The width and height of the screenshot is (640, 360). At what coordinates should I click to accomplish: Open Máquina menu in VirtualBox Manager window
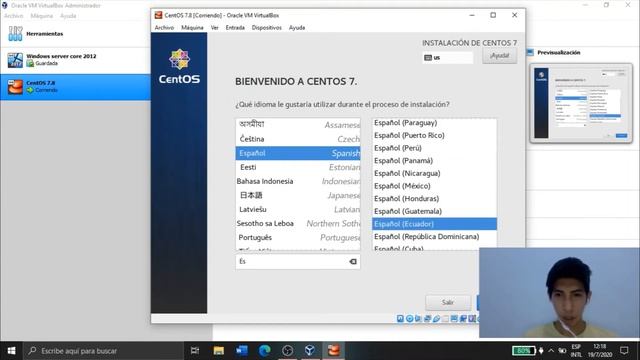tap(42, 16)
